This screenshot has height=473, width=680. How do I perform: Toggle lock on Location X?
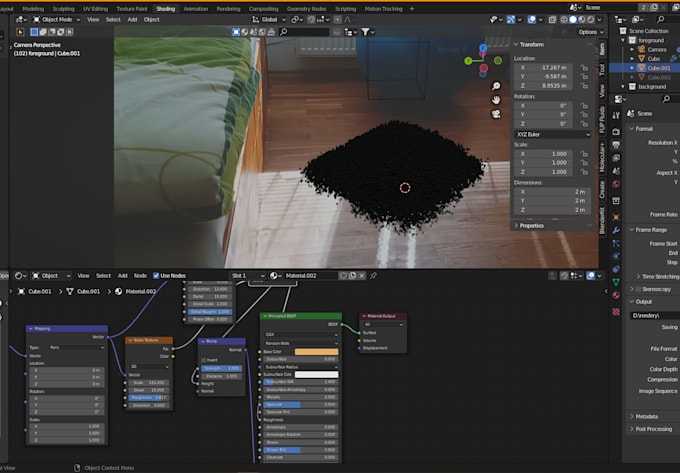pyautogui.click(x=584, y=68)
